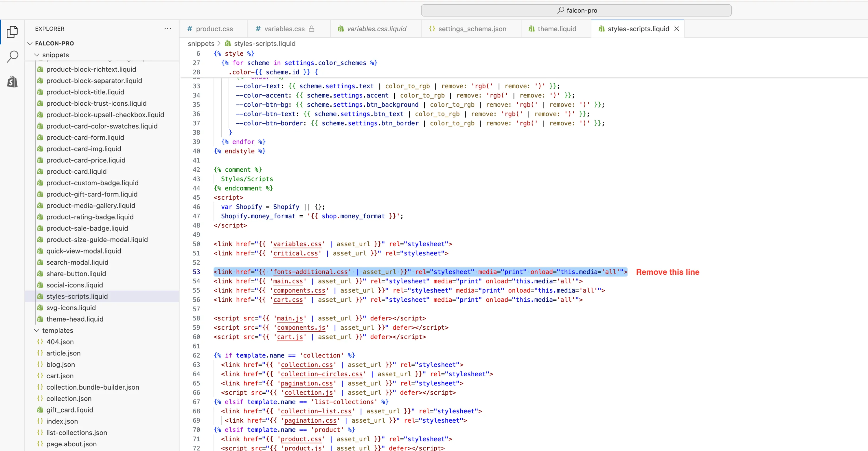The height and width of the screenshot is (451, 868).
Task: Open Explorer more actions via ellipsis button
Action: coord(168,29)
